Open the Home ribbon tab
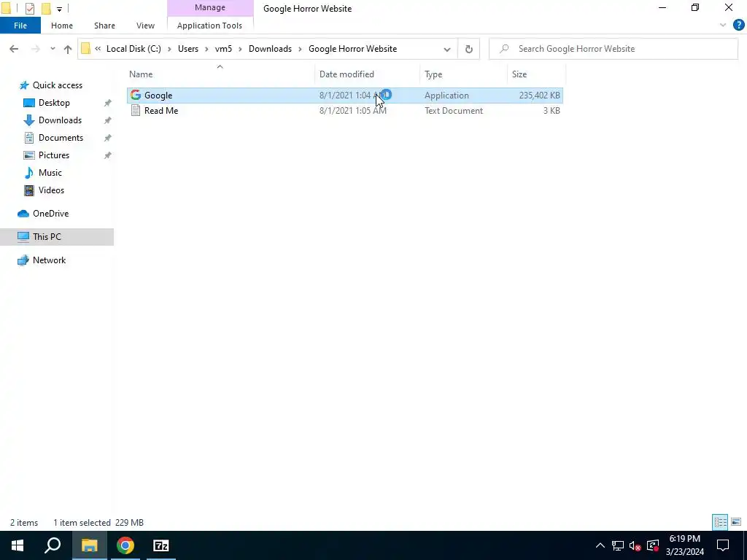This screenshot has height=560, width=747. pyautogui.click(x=62, y=26)
